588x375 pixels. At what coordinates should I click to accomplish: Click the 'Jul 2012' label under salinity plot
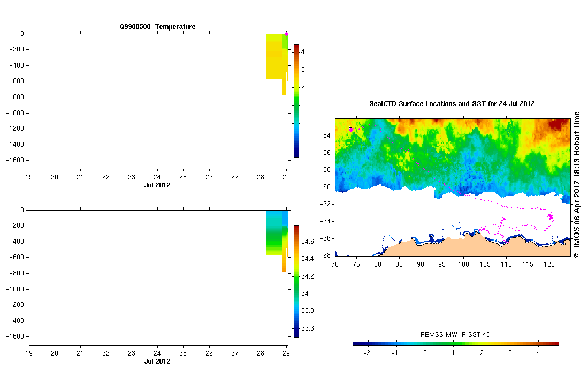tap(157, 362)
